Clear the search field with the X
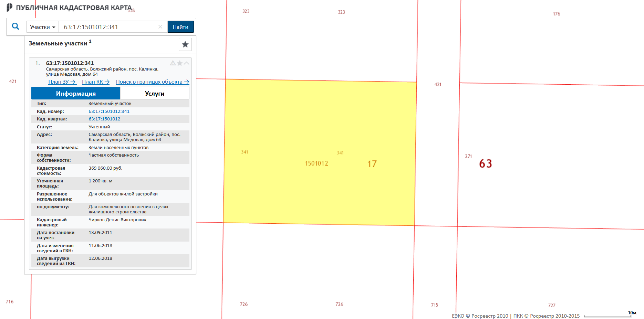The height and width of the screenshot is (319, 644). (160, 27)
